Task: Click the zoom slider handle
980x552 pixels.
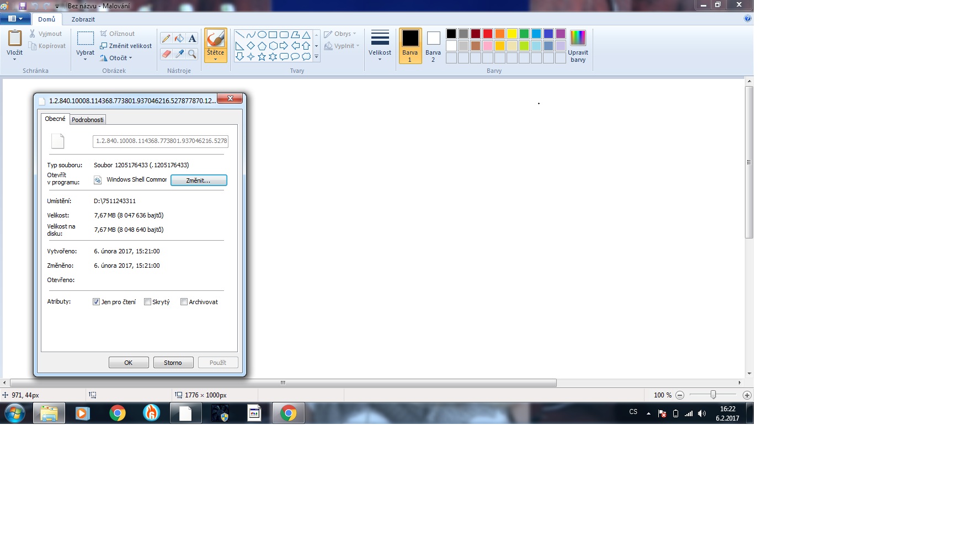Action: click(x=713, y=395)
